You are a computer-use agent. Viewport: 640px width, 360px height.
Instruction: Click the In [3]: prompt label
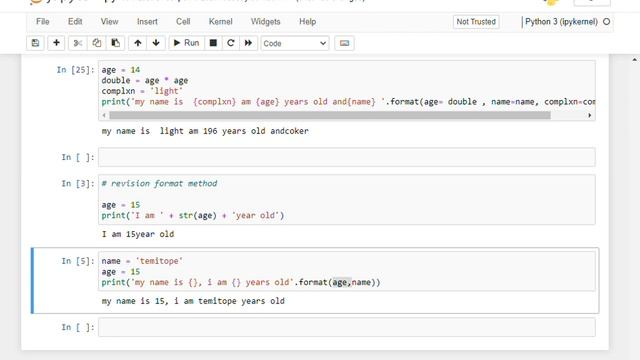[x=78, y=184]
